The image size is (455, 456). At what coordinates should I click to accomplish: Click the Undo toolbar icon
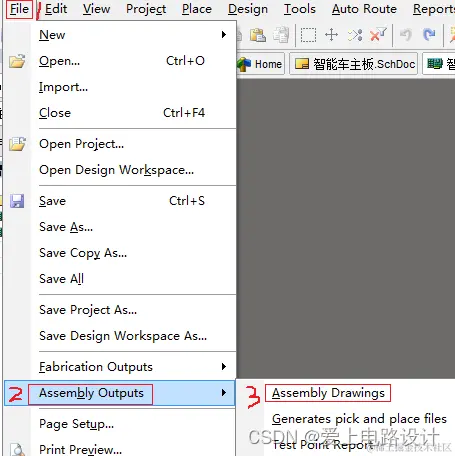coord(406,35)
